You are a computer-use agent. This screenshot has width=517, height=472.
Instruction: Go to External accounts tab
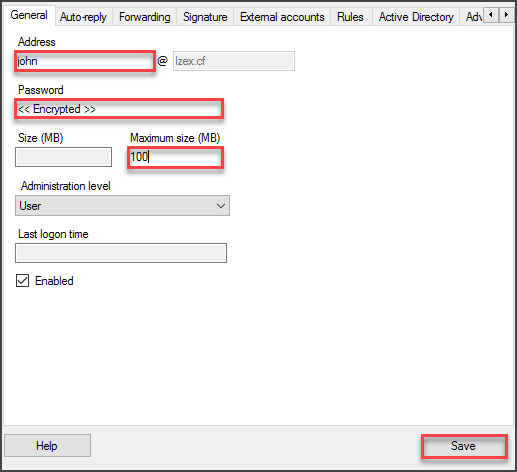(282, 17)
